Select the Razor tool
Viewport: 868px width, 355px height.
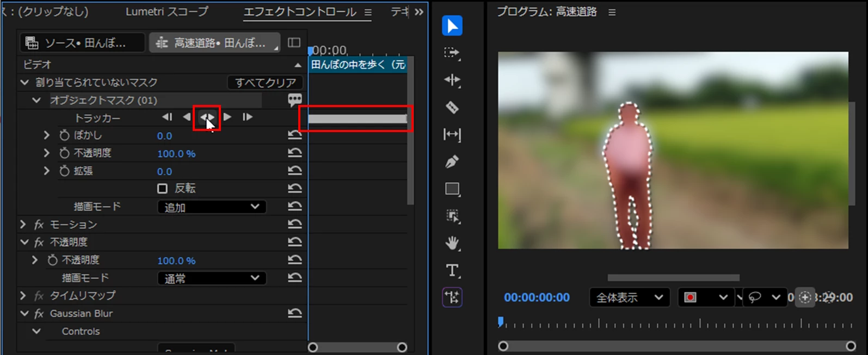tap(452, 107)
